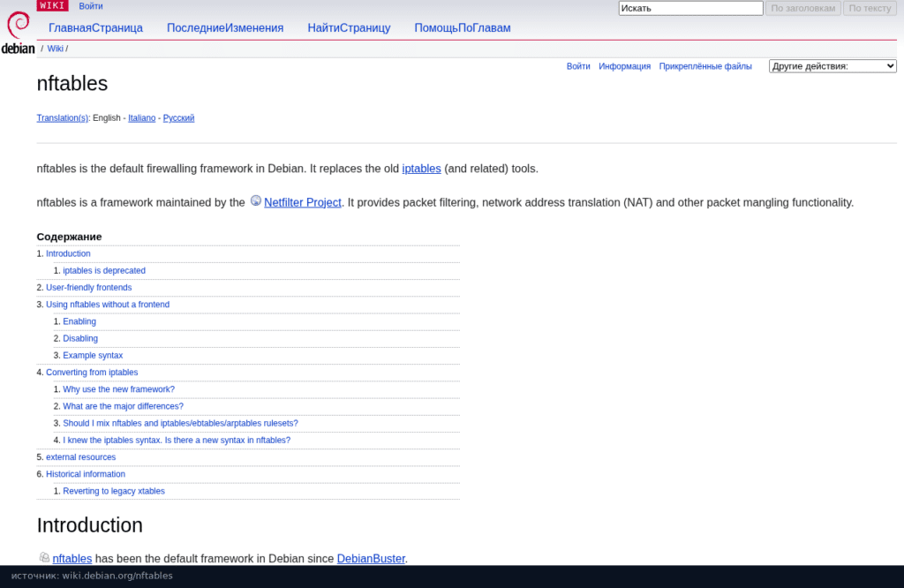Image resolution: width=904 pixels, height=588 pixels.
Task: Jump to Example syntax subsection
Action: pos(93,355)
